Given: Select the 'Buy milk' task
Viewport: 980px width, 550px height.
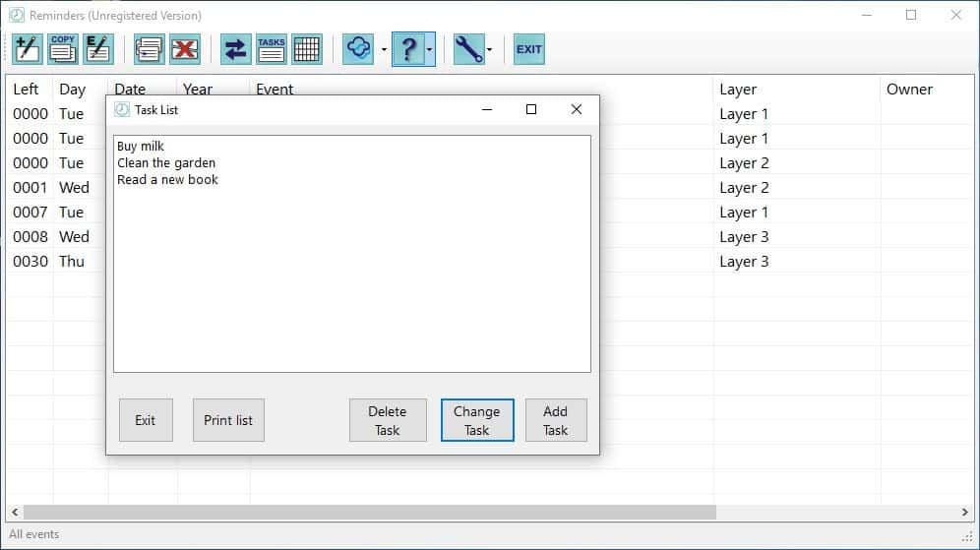Looking at the screenshot, I should click(140, 147).
